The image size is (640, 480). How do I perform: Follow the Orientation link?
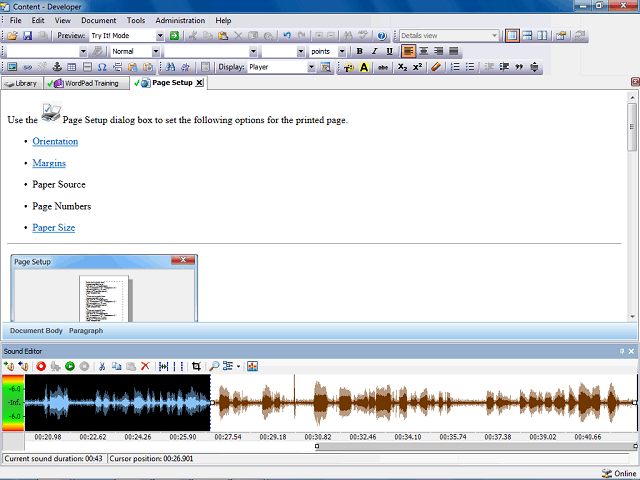click(55, 141)
